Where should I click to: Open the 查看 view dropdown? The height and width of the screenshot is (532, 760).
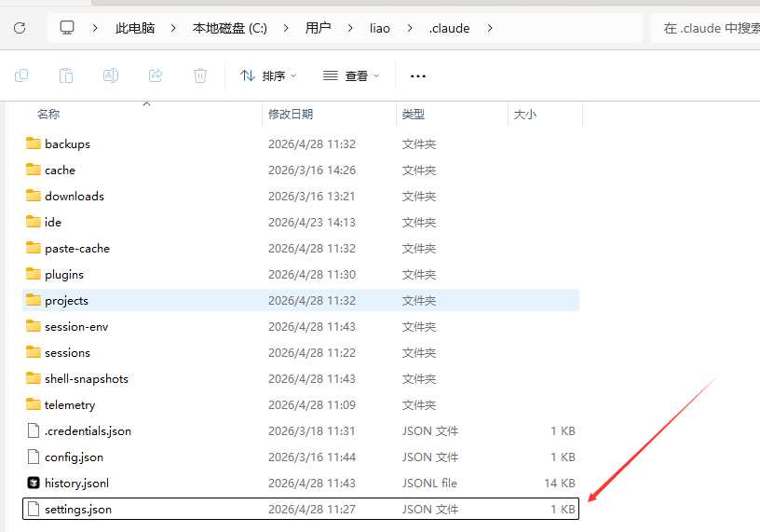[351, 75]
